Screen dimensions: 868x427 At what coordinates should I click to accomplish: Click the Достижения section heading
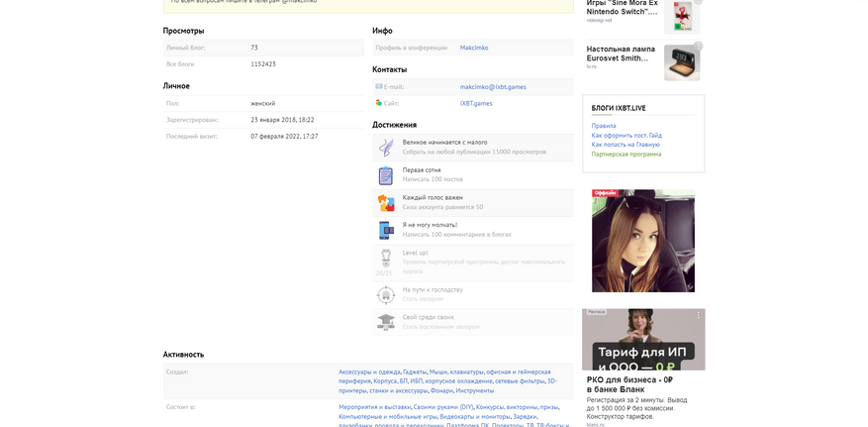394,125
